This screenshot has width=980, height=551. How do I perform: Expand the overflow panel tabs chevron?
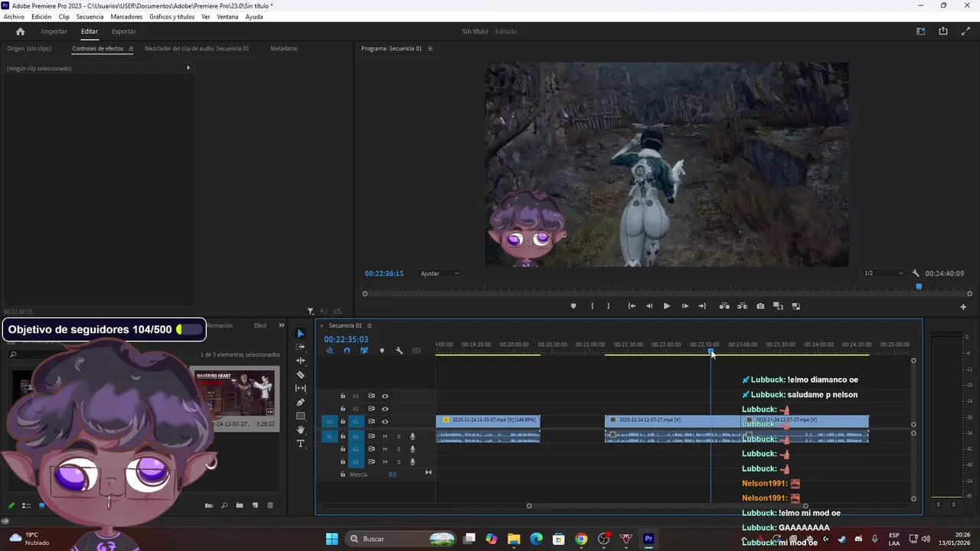(x=281, y=325)
